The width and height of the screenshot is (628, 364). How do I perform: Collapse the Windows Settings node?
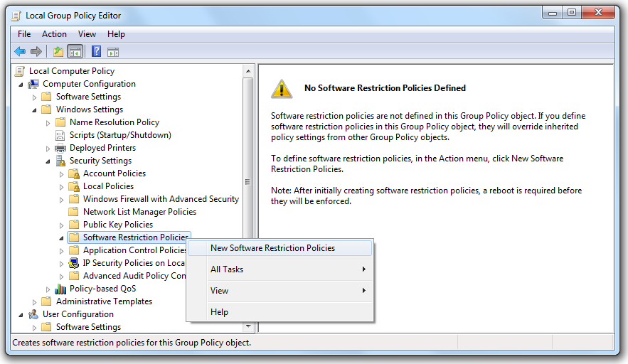(34, 110)
